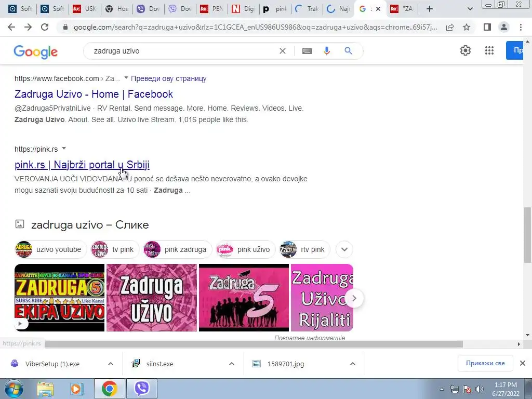Switch to the 'PEN' tab
Viewport: 532px width, 399px height.
click(x=212, y=9)
